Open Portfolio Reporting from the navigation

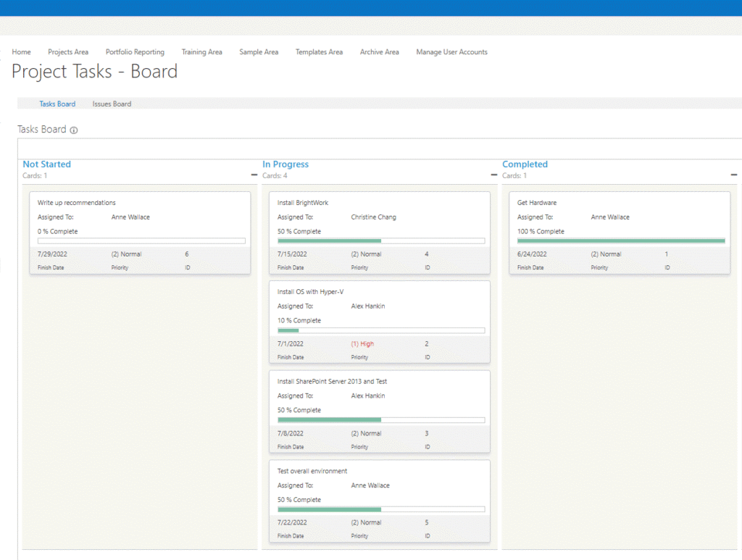(135, 52)
